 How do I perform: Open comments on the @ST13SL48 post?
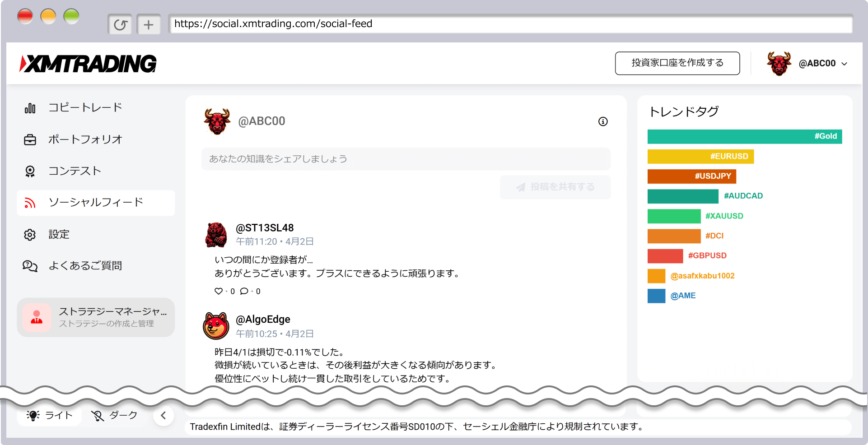click(244, 291)
